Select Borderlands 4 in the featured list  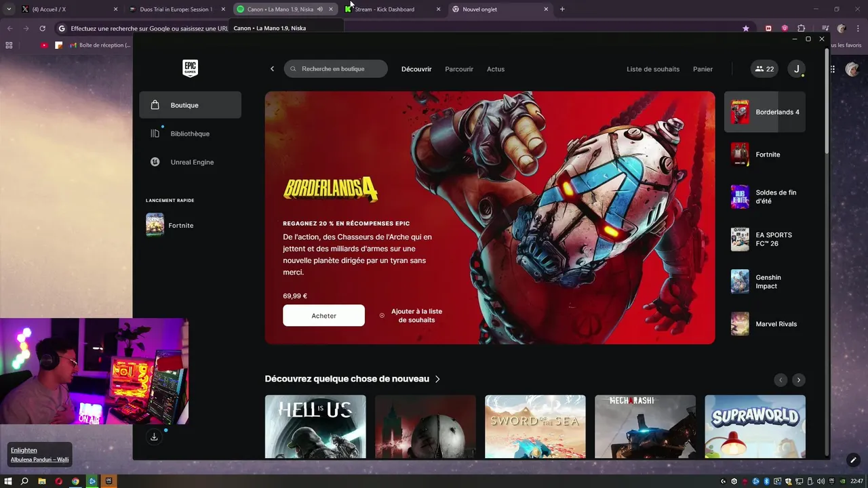pos(765,112)
